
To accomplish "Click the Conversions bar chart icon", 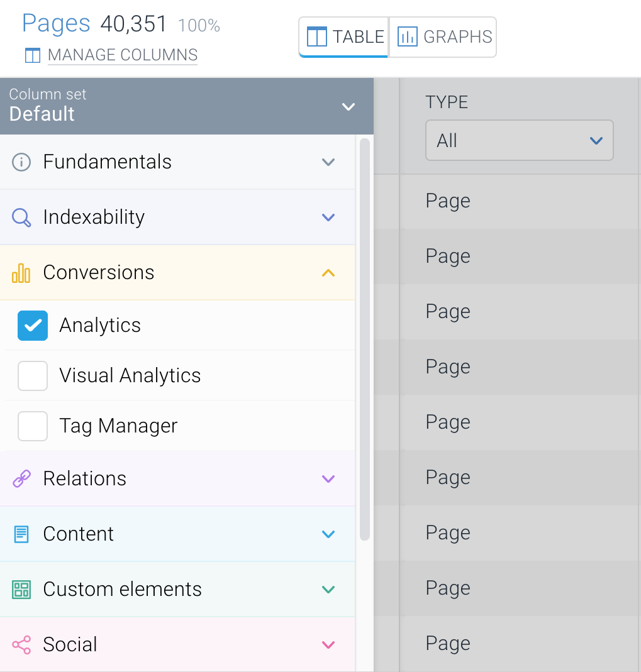I will 21,273.
